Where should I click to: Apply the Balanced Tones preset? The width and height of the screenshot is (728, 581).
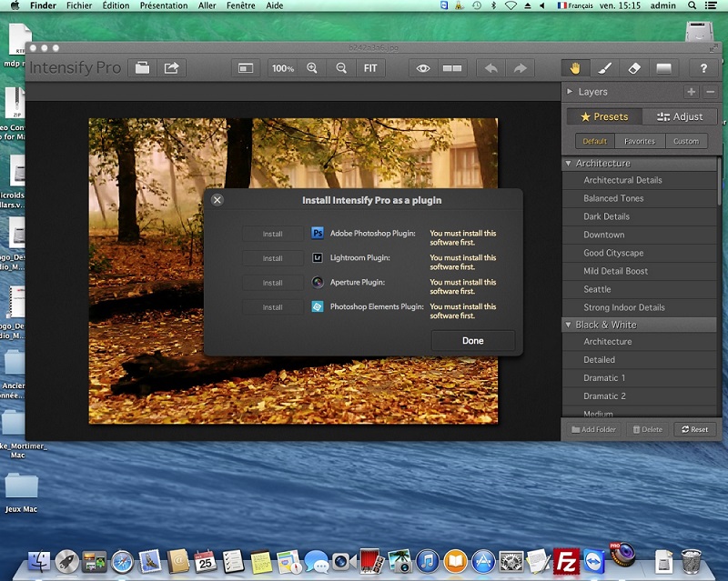(x=640, y=198)
